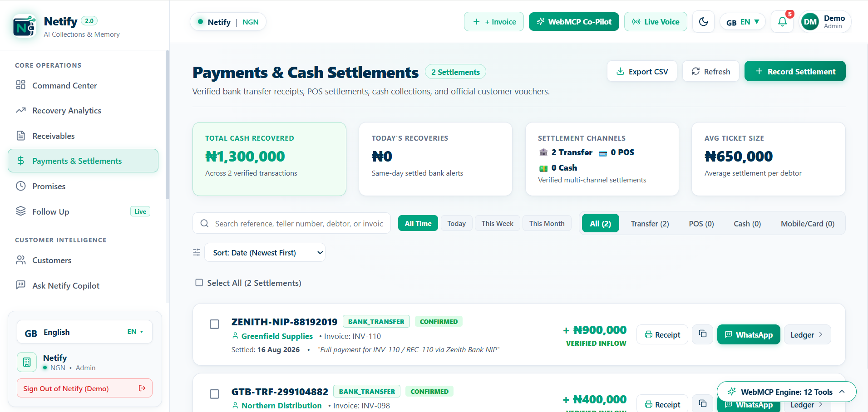
Task: Expand WebMCP Engine: 12 Tools panel
Action: (787, 392)
